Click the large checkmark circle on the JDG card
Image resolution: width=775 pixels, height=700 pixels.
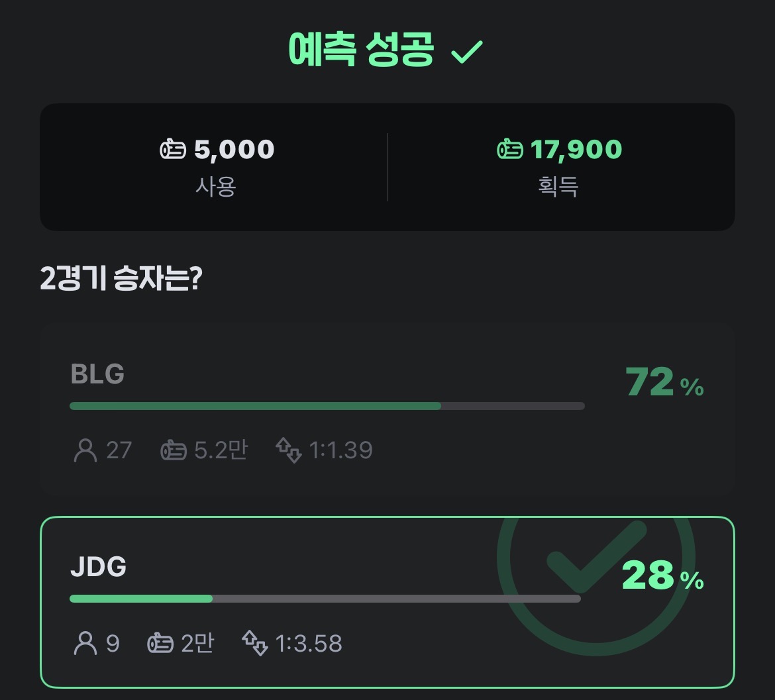595,558
